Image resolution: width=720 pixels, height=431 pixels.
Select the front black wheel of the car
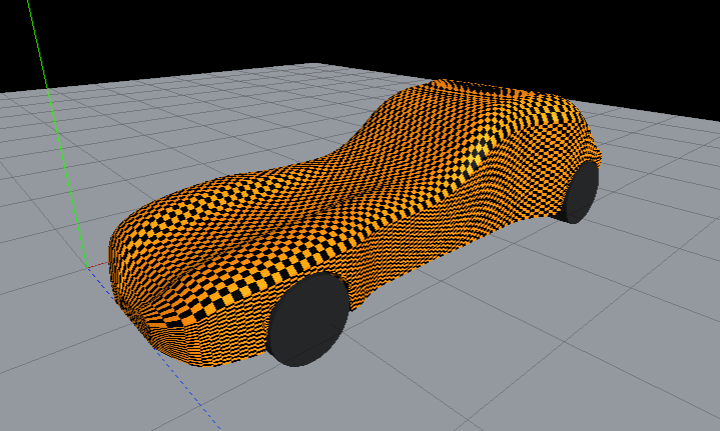(x=308, y=320)
